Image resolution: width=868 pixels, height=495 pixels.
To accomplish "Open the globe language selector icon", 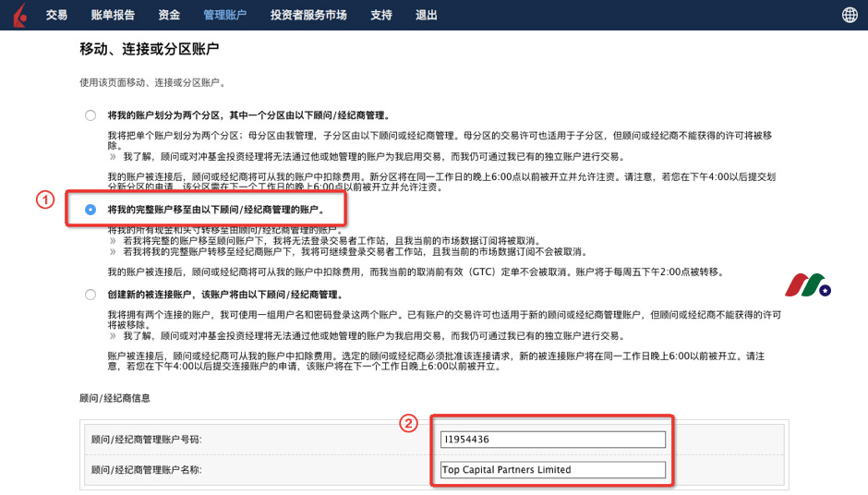I will (x=850, y=15).
